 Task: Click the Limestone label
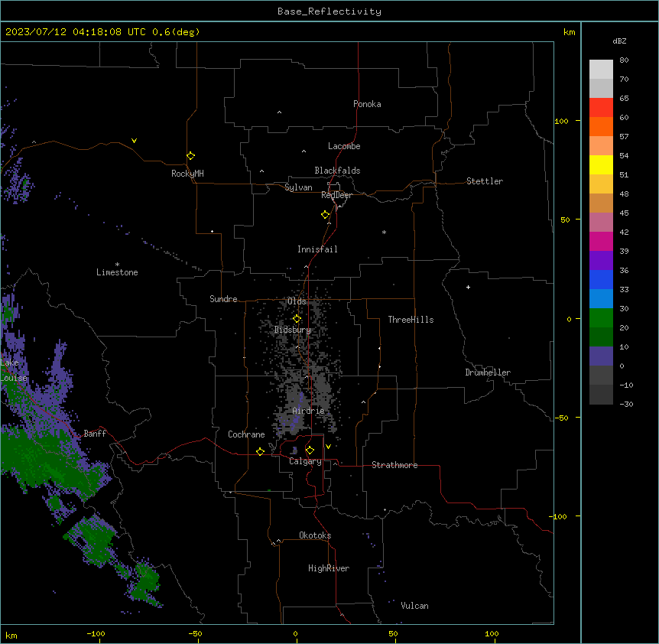pyautogui.click(x=117, y=272)
